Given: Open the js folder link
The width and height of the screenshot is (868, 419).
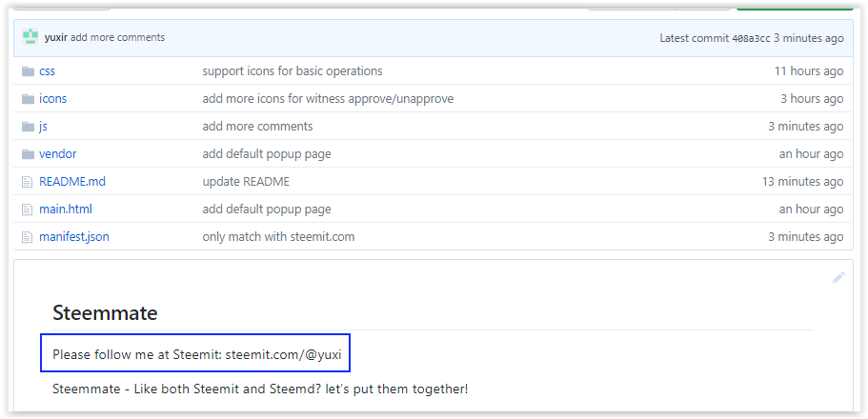Looking at the screenshot, I should [x=43, y=127].
